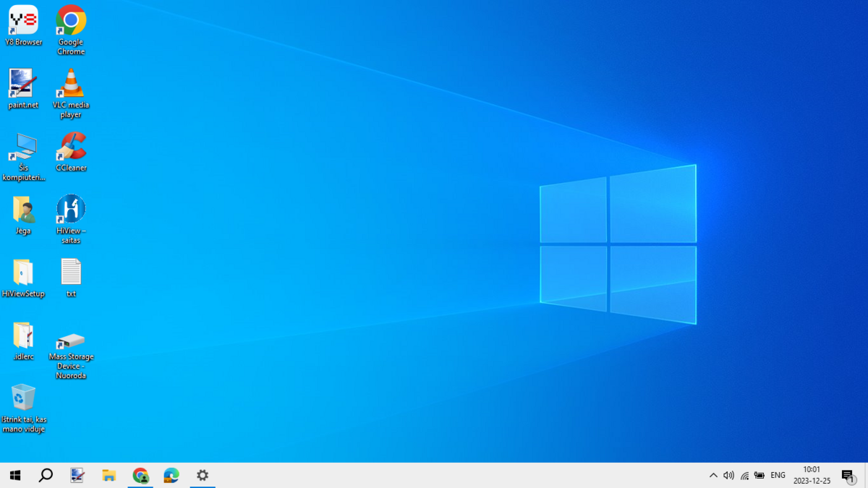Open the volume control from system tray
The height and width of the screenshot is (488, 868).
[728, 475]
